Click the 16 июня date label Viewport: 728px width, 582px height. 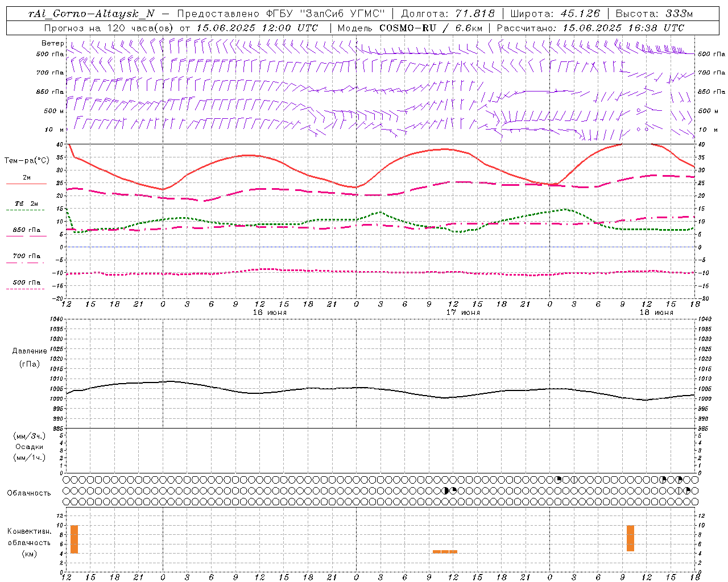(270, 313)
